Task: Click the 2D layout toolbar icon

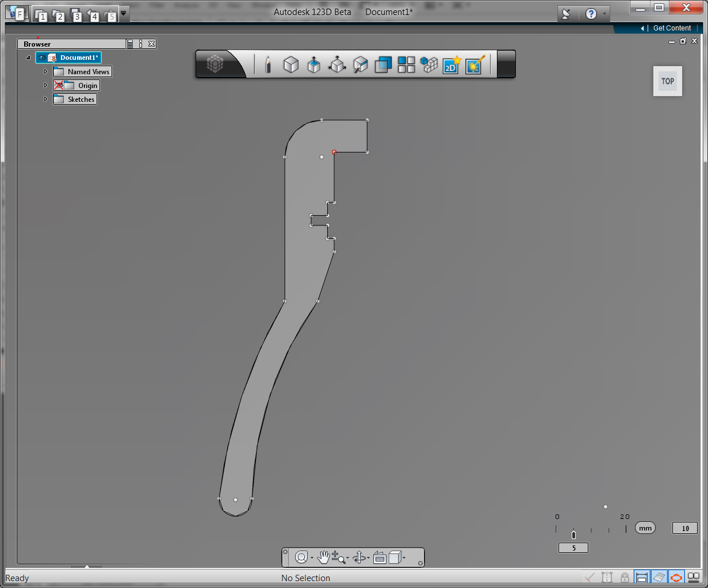Action: pyautogui.click(x=451, y=64)
